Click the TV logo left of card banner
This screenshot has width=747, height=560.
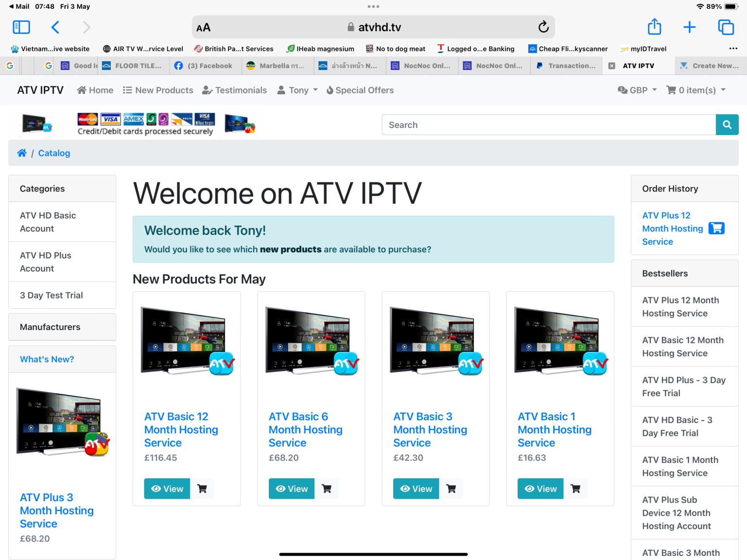point(37,124)
